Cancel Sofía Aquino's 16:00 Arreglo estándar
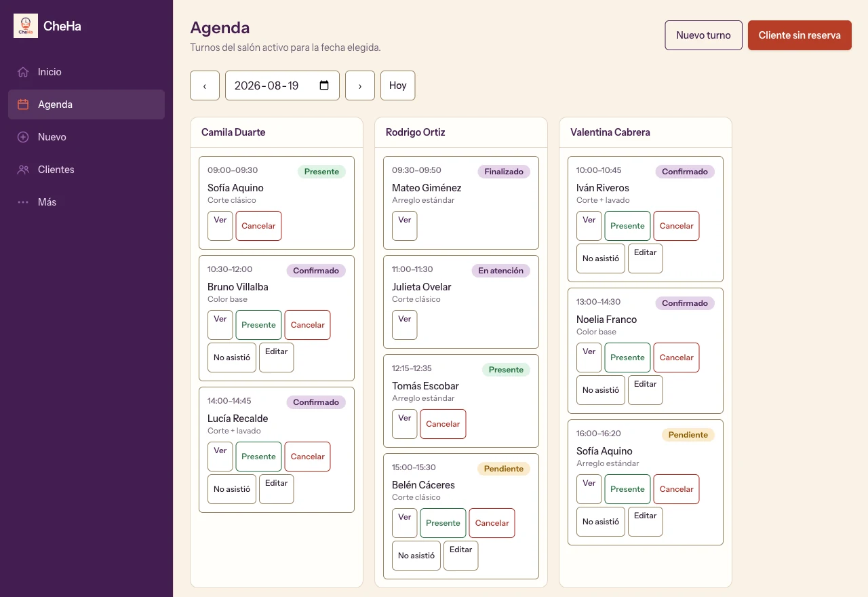This screenshot has height=597, width=868. pos(676,489)
